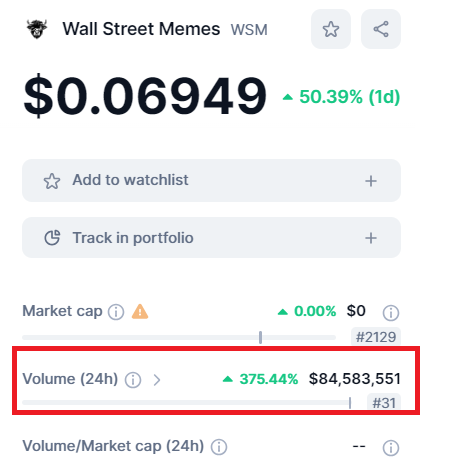Click the Market cap rank slider marker

(260, 337)
